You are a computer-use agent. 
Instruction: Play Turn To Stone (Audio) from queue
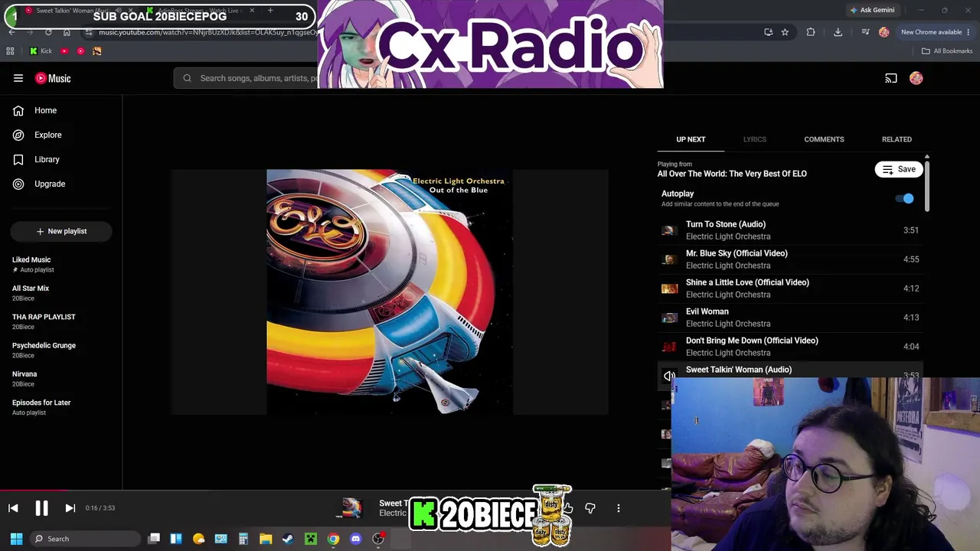[x=790, y=230]
